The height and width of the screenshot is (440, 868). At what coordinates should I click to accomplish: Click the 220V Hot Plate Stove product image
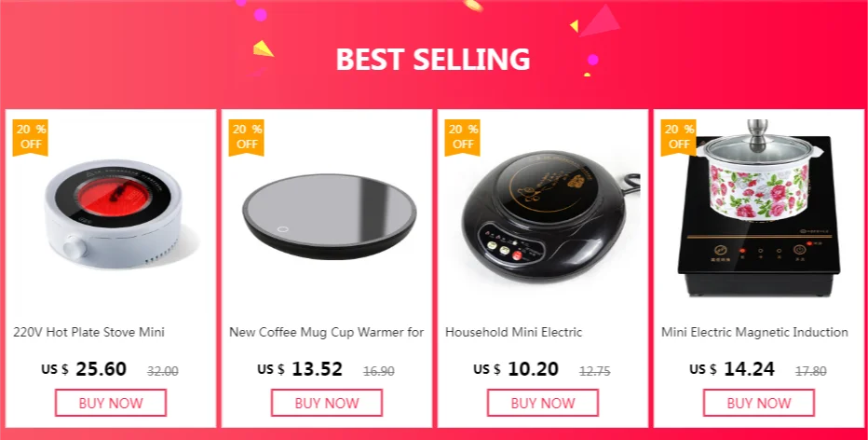pos(114,215)
